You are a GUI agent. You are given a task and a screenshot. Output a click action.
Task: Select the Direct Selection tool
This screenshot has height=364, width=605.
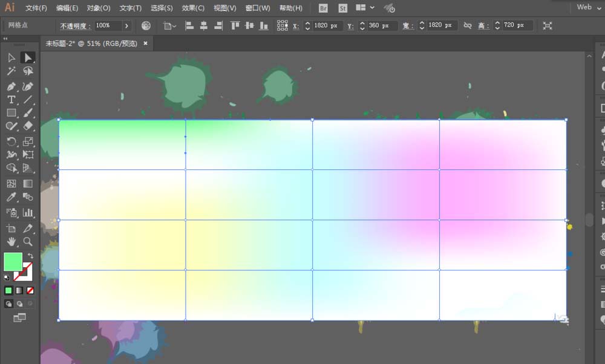(28, 58)
